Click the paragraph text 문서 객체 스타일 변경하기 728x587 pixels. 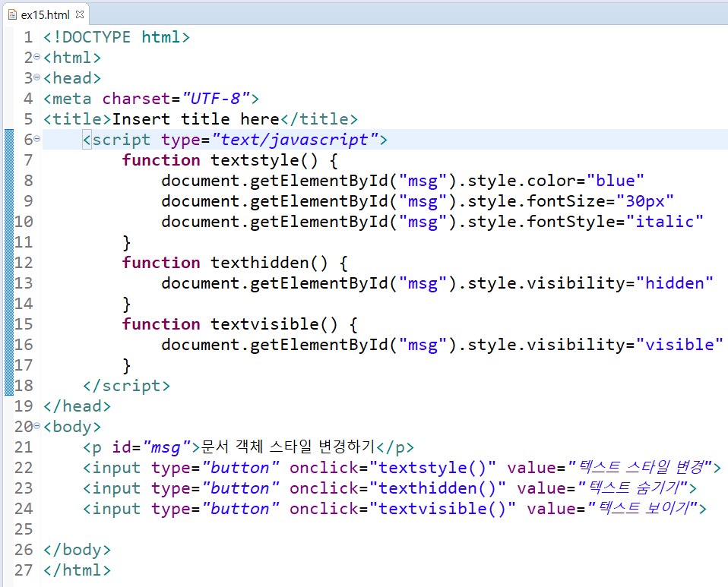(x=288, y=447)
